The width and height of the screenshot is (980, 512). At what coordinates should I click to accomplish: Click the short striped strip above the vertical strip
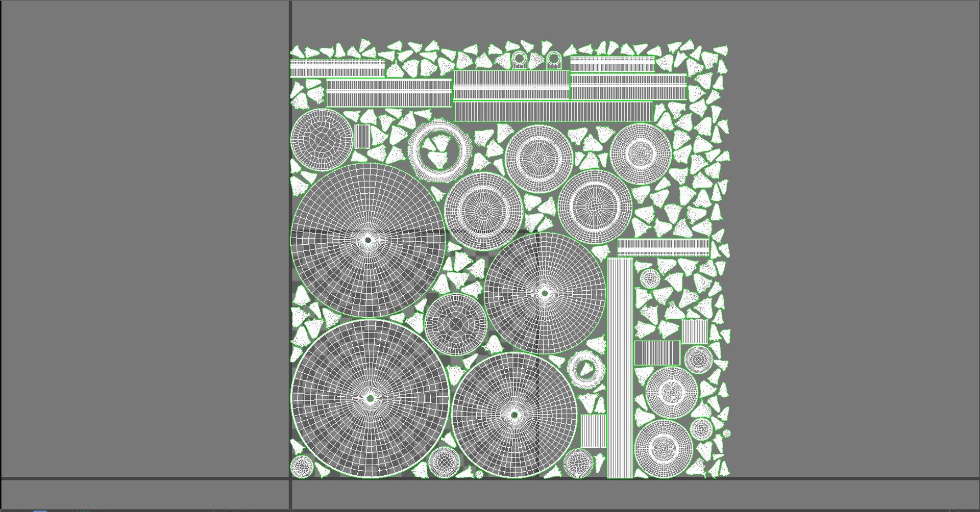[664, 248]
